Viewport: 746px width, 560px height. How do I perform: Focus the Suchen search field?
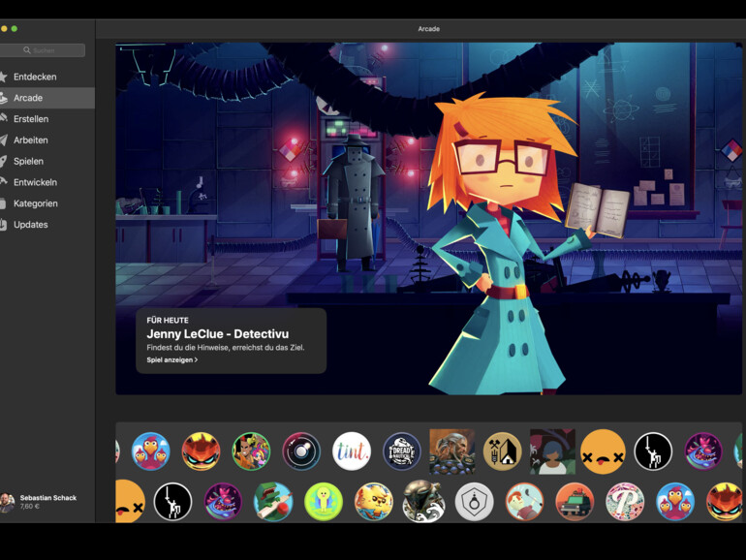[42, 50]
